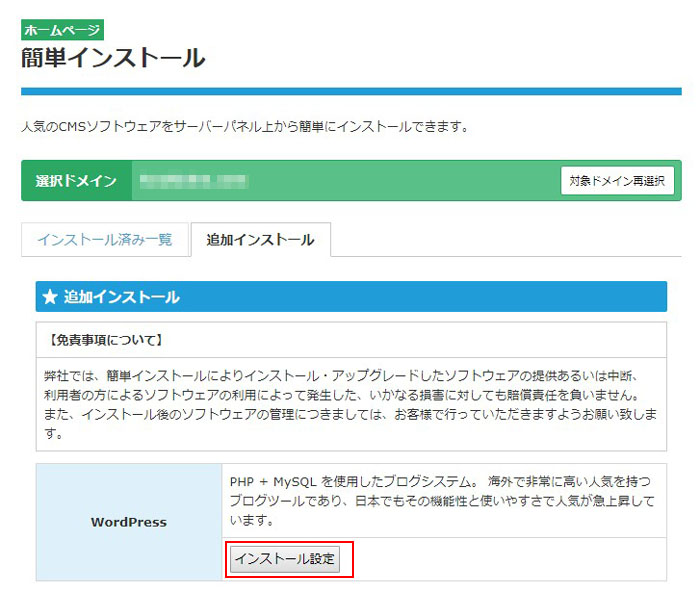Click the 対象ドメイン再選択 button
This screenshot has width=700, height=592.
[617, 181]
